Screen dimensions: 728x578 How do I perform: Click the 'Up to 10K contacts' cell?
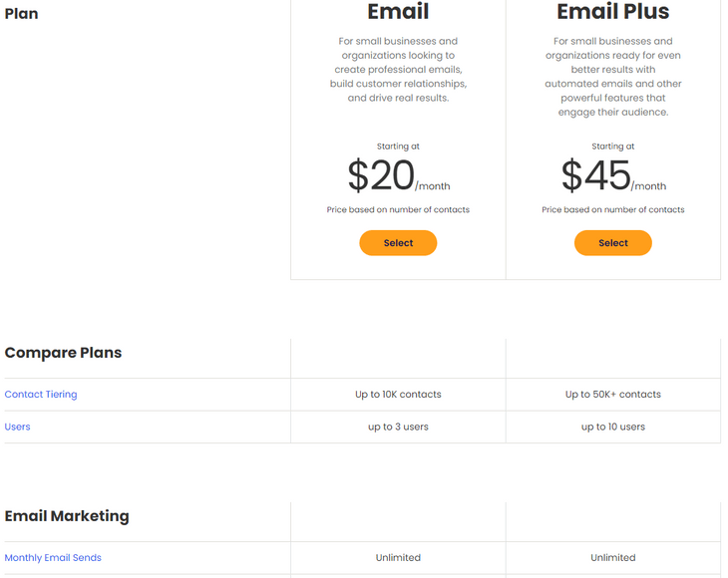pos(398,395)
